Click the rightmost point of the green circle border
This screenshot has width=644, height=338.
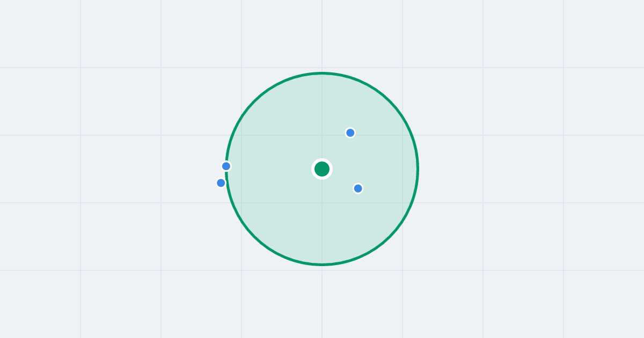click(418, 169)
